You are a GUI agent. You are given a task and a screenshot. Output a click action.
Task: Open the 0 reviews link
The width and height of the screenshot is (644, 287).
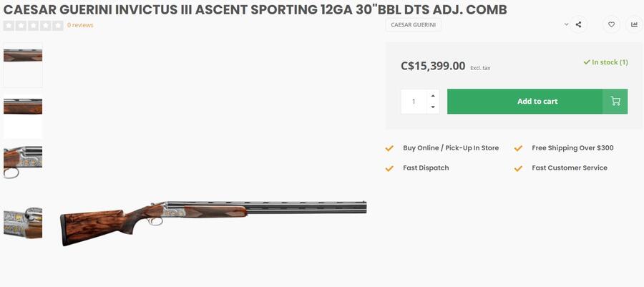[x=80, y=25]
